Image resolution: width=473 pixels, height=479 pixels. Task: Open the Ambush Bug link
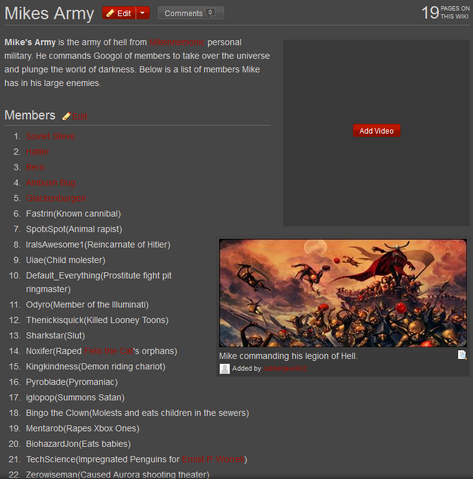[51, 183]
